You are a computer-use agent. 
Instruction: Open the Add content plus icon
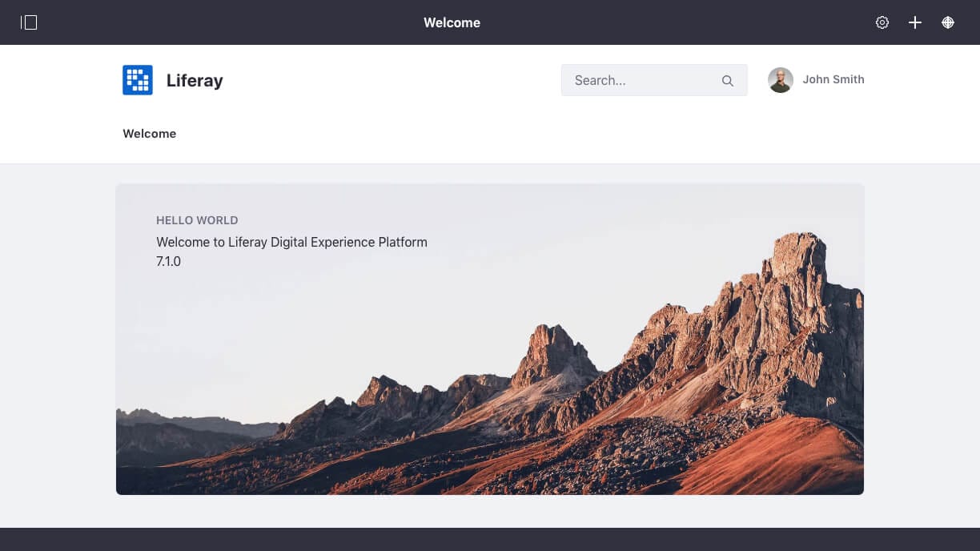point(914,22)
